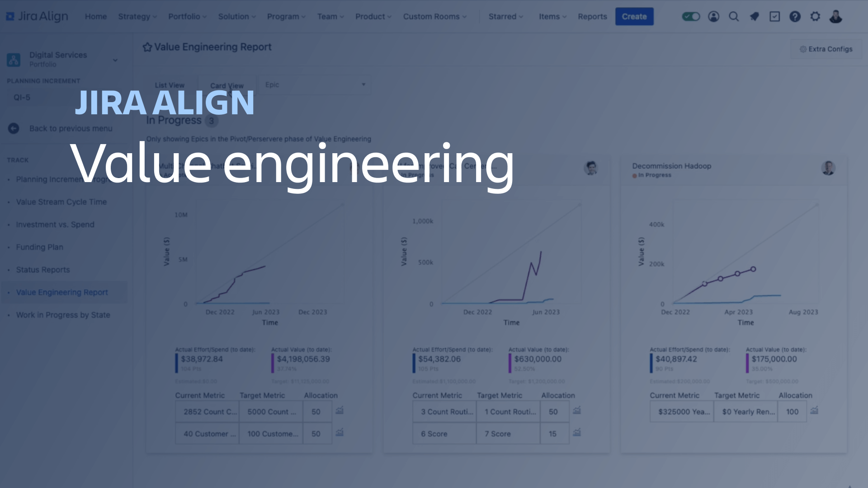Click allocation bar chart icon on first epic

(340, 411)
